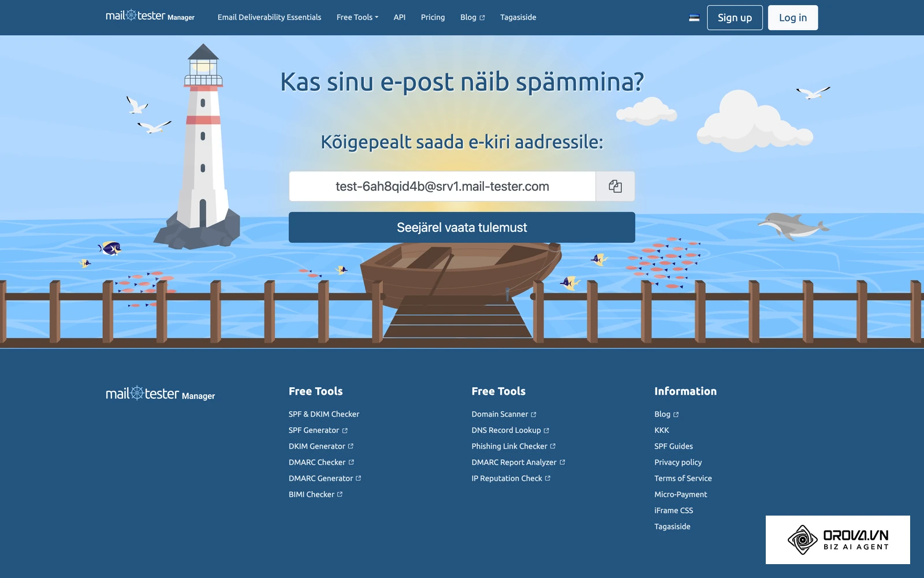The image size is (924, 578).
Task: Open Domain Scanner footer link
Action: 504,414
